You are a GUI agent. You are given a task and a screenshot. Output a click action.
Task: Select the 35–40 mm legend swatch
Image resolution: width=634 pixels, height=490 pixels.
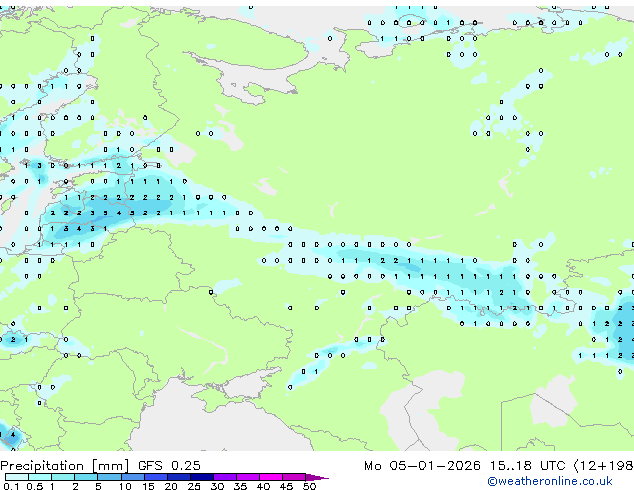pos(247,477)
